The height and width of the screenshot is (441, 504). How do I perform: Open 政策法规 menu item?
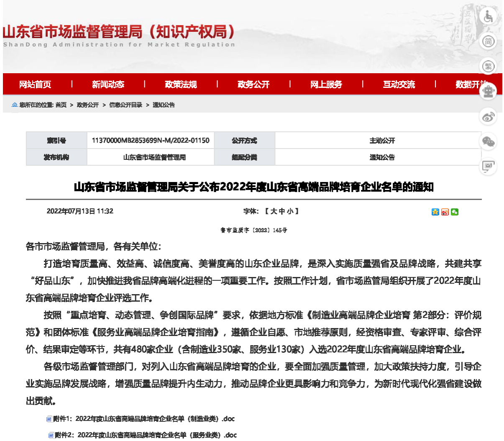click(181, 85)
